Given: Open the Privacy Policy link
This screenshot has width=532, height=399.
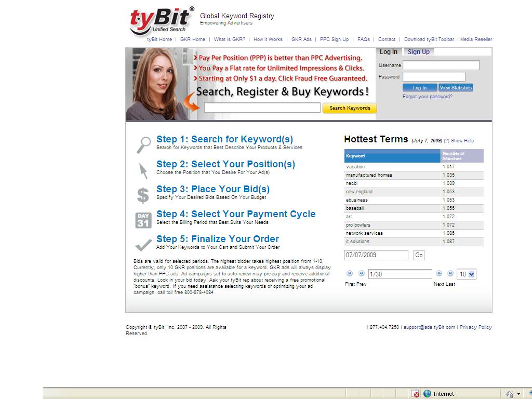Looking at the screenshot, I should point(476,327).
